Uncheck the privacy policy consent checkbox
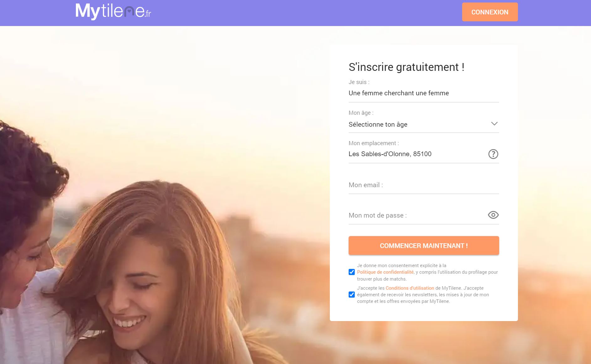Image resolution: width=591 pixels, height=364 pixels. [x=352, y=272]
